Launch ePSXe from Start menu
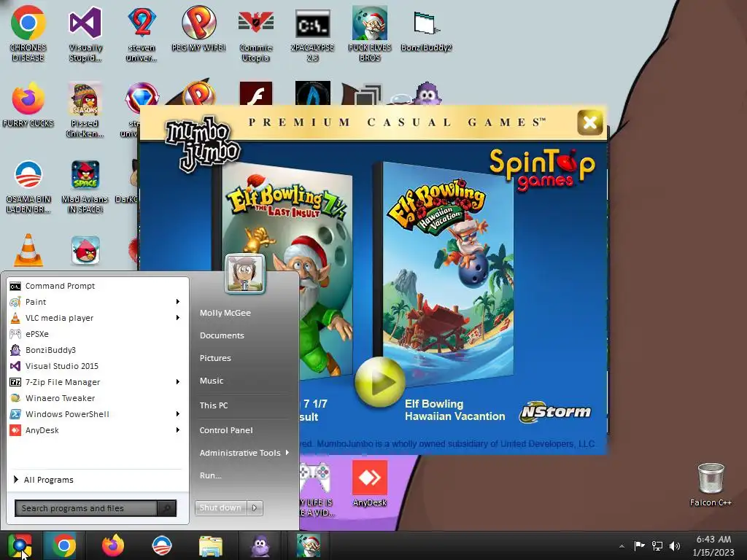Screen dimensions: 747x560 [98, 334]
